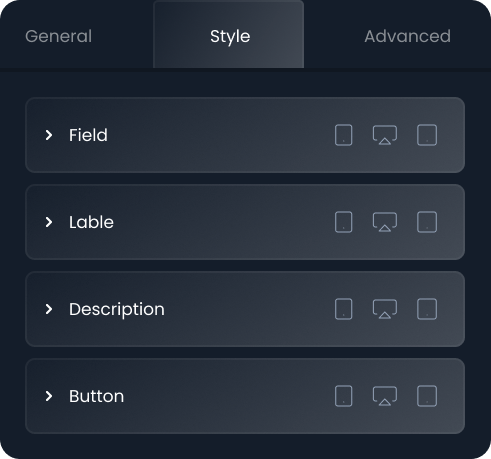Click the first tablet icon in Description row
The image size is (491, 459).
343,309
